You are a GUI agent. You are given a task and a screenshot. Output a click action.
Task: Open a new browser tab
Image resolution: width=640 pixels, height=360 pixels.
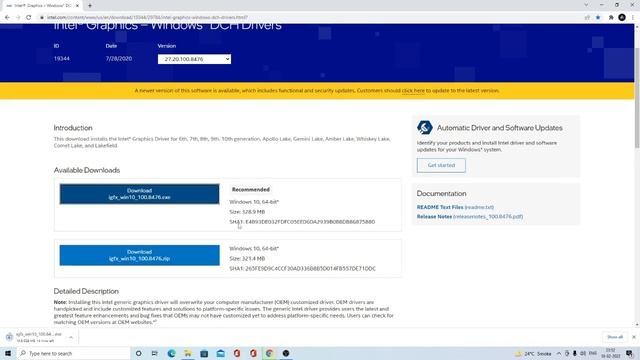click(90, 5)
